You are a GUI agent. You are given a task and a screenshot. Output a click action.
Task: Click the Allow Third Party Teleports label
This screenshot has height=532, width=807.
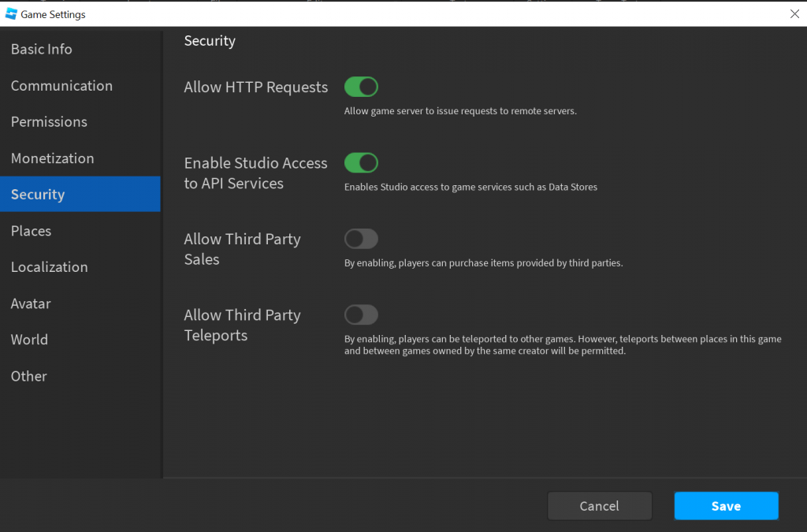pos(243,326)
